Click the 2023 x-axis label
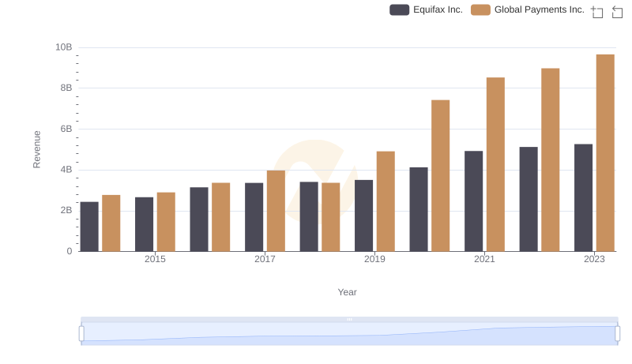Screen dimensions: 632x364 (594, 259)
